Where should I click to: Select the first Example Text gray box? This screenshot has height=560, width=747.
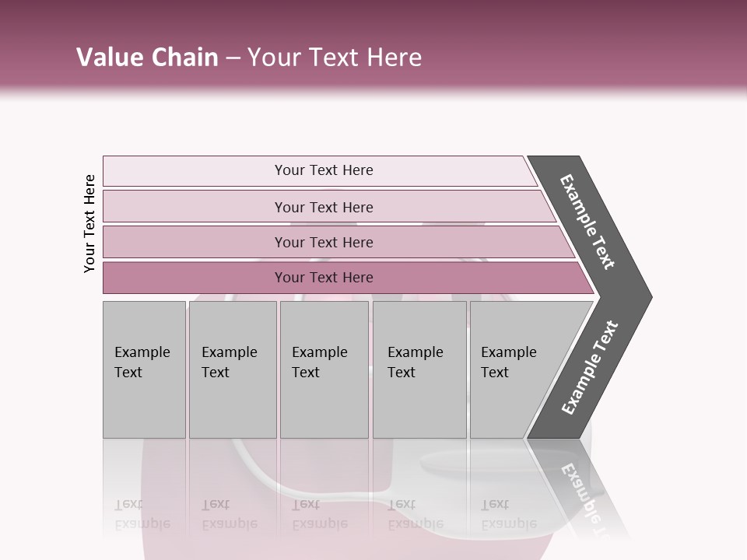(144, 369)
